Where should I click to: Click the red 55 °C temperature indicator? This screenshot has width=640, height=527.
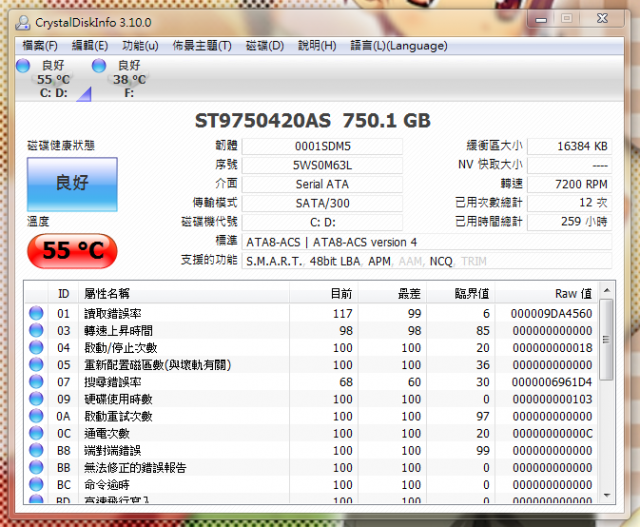[x=72, y=251]
